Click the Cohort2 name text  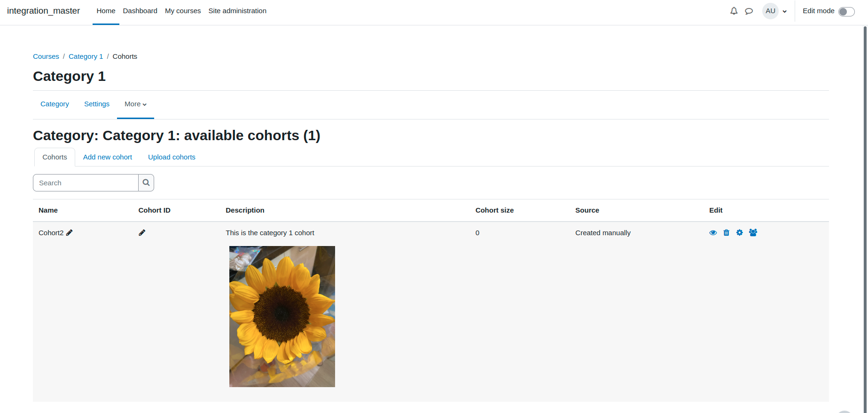click(x=51, y=233)
